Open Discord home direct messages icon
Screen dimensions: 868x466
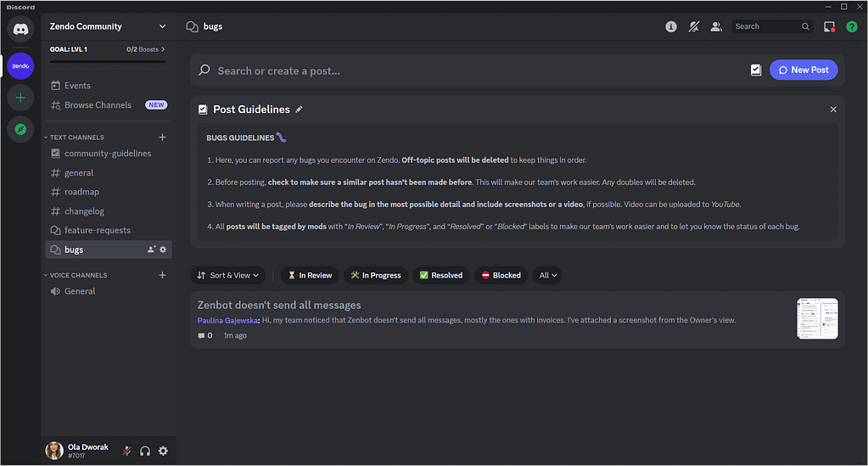point(20,29)
